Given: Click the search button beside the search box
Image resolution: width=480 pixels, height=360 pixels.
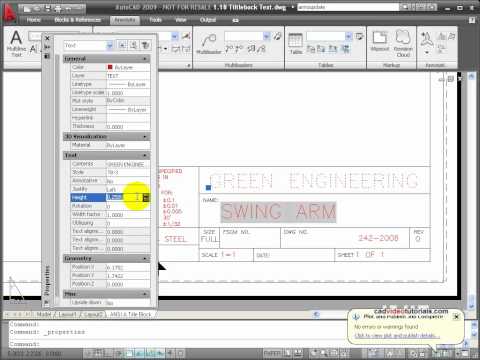Looking at the screenshot, I should pos(406,7).
